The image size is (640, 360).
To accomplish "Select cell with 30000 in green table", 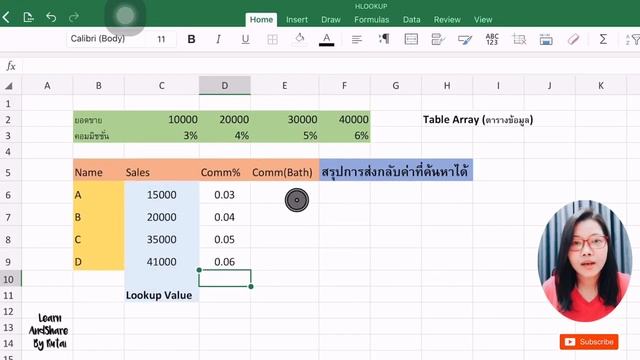I will pyautogui.click(x=284, y=119).
